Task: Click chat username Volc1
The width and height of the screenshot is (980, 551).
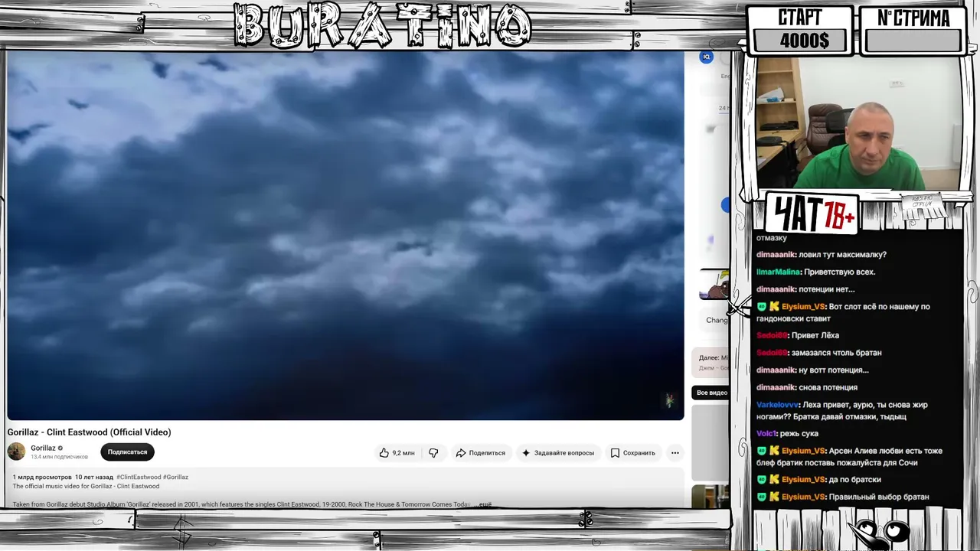Action: click(766, 433)
